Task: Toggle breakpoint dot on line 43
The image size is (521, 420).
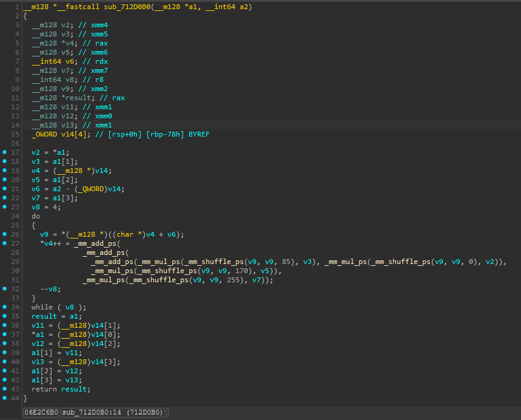Action: [5, 388]
